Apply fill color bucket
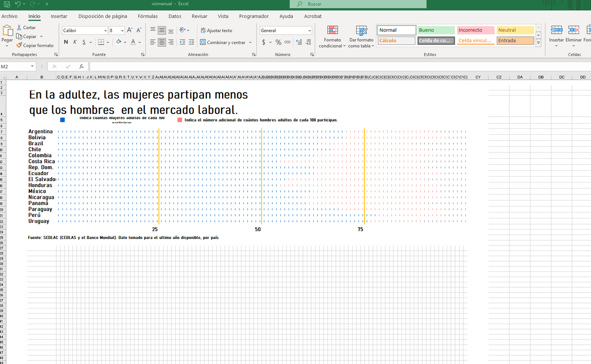The width and height of the screenshot is (591, 364). (119, 42)
